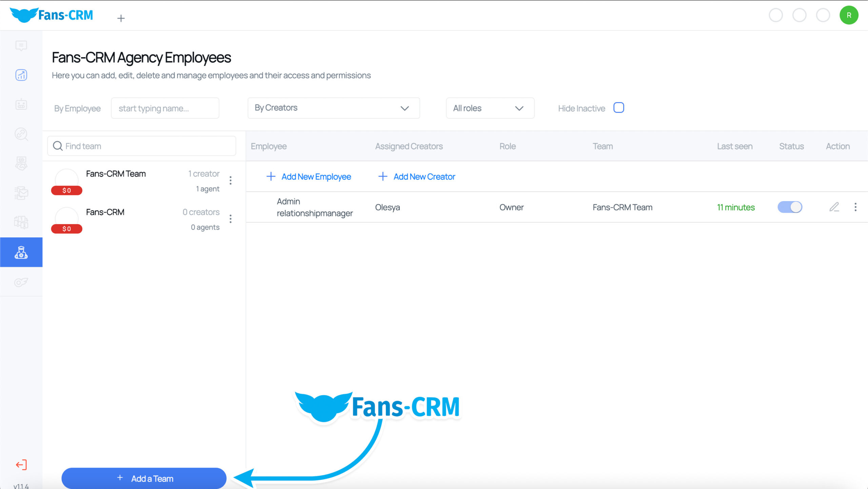Click the second empty circle in header
The image size is (868, 489).
pyautogui.click(x=800, y=15)
